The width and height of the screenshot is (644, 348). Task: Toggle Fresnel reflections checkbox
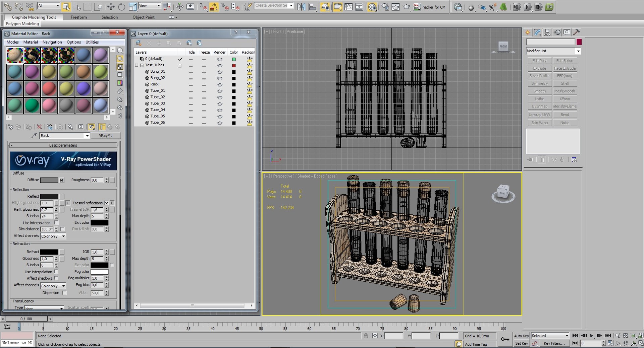click(106, 203)
